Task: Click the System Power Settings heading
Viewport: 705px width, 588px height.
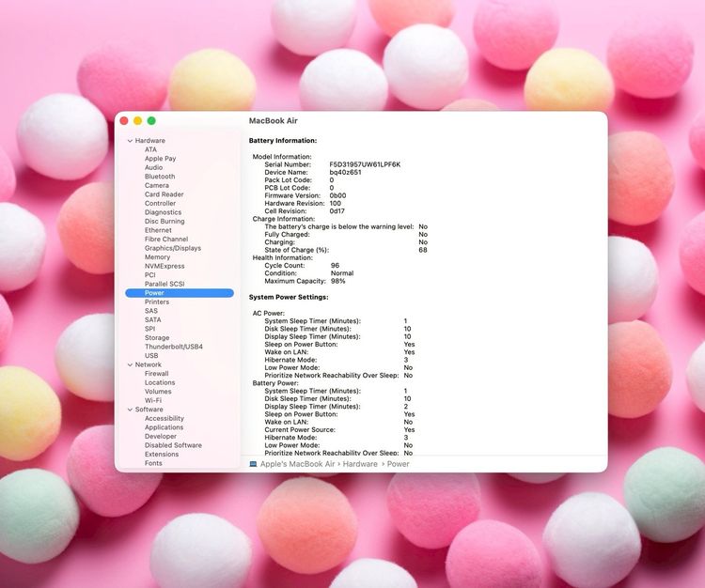Action: pyautogui.click(x=289, y=298)
